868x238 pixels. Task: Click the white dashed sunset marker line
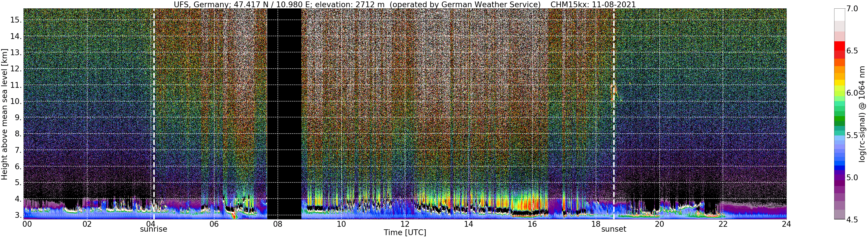point(613,114)
